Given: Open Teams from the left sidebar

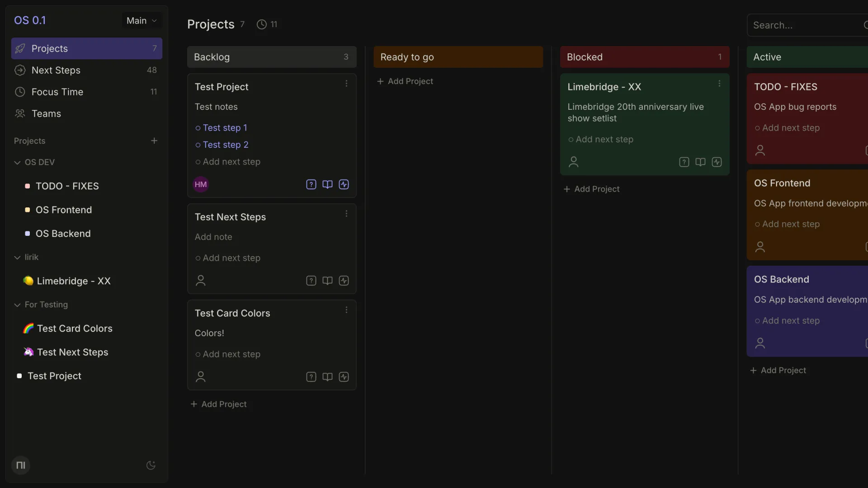Looking at the screenshot, I should click(x=47, y=113).
